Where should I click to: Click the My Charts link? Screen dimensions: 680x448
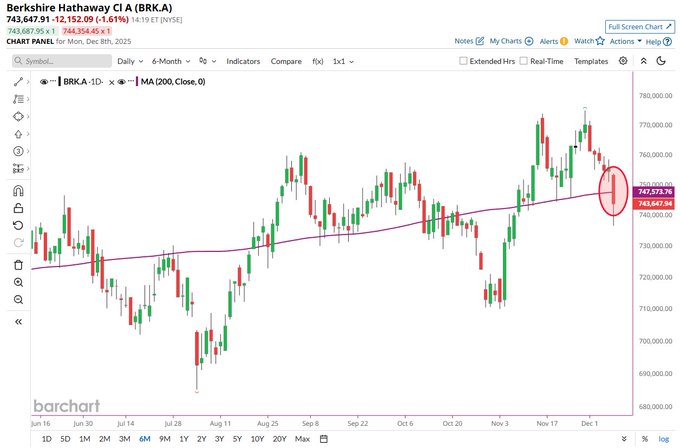click(506, 41)
